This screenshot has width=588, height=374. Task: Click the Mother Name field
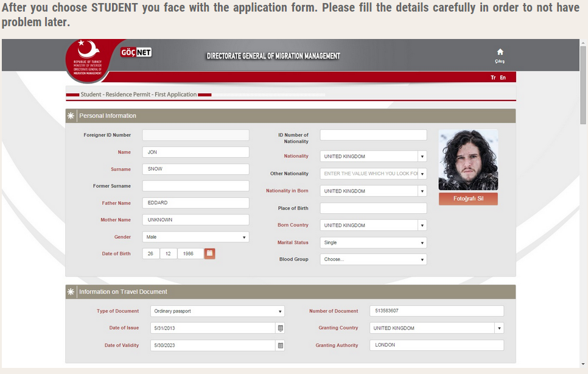[196, 220]
